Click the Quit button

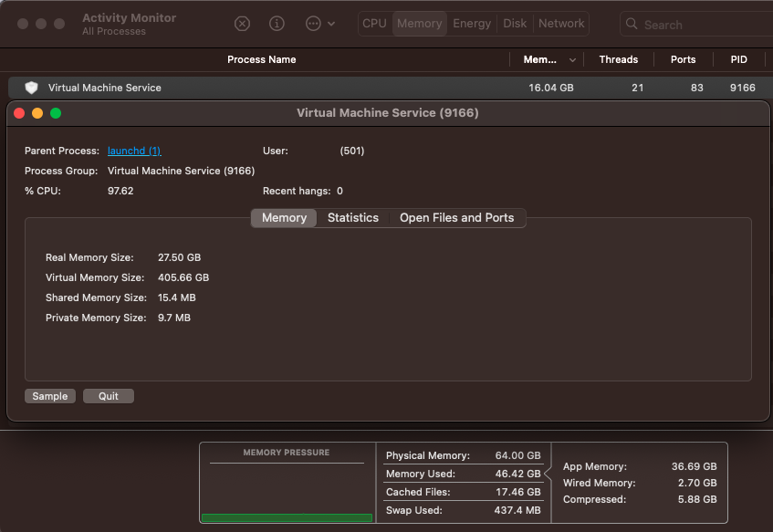tap(109, 396)
